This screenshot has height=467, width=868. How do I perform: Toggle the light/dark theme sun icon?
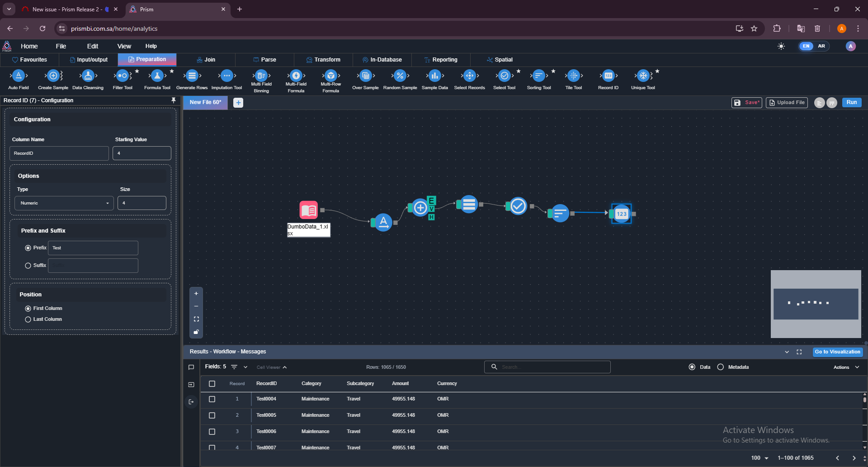[781, 46]
